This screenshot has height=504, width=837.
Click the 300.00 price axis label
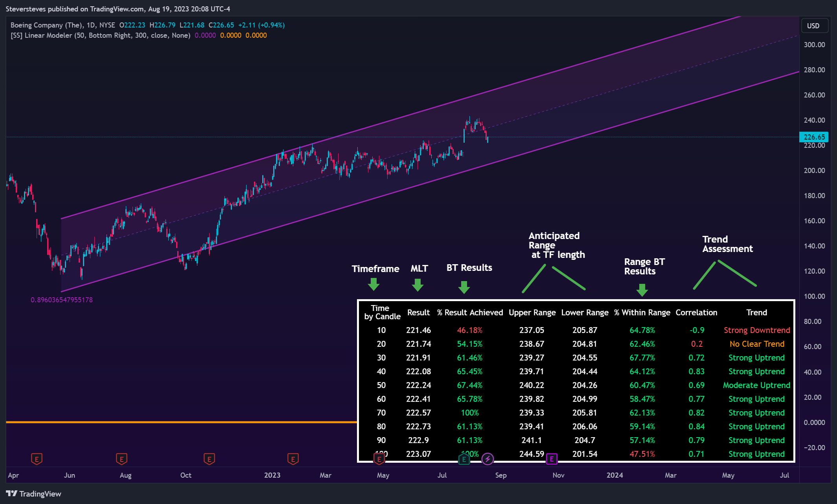point(814,44)
